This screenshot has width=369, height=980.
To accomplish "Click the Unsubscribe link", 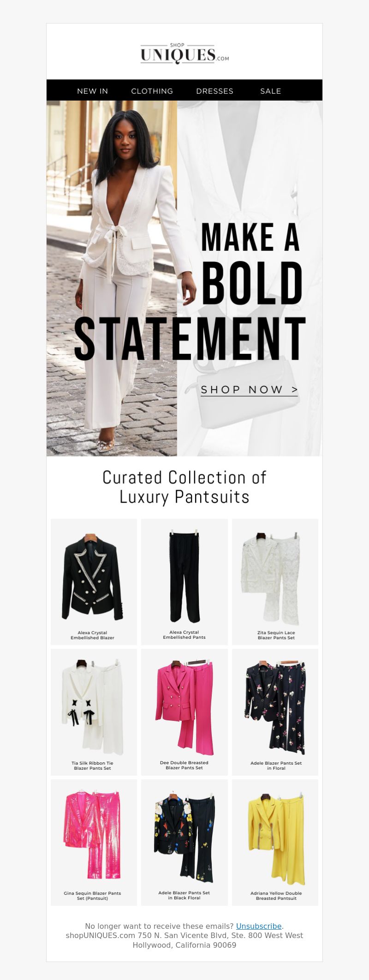I will pyautogui.click(x=259, y=926).
